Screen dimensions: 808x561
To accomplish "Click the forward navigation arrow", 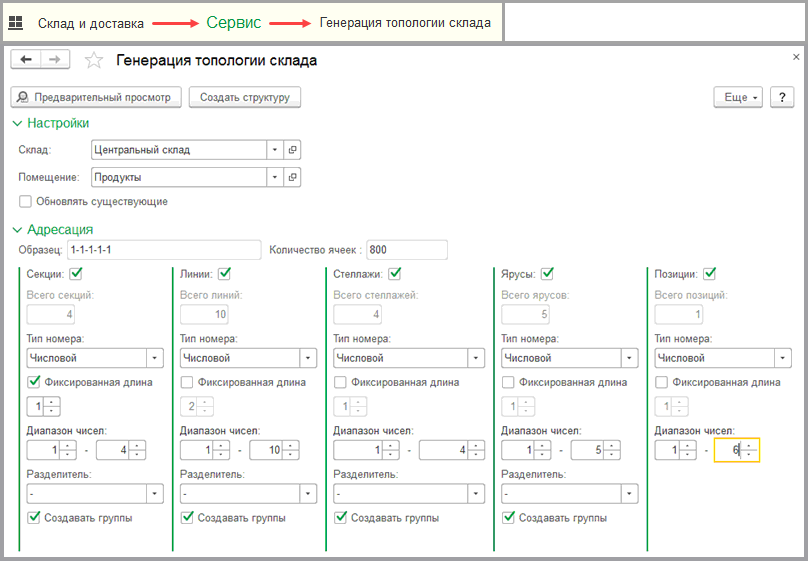I will (55, 60).
